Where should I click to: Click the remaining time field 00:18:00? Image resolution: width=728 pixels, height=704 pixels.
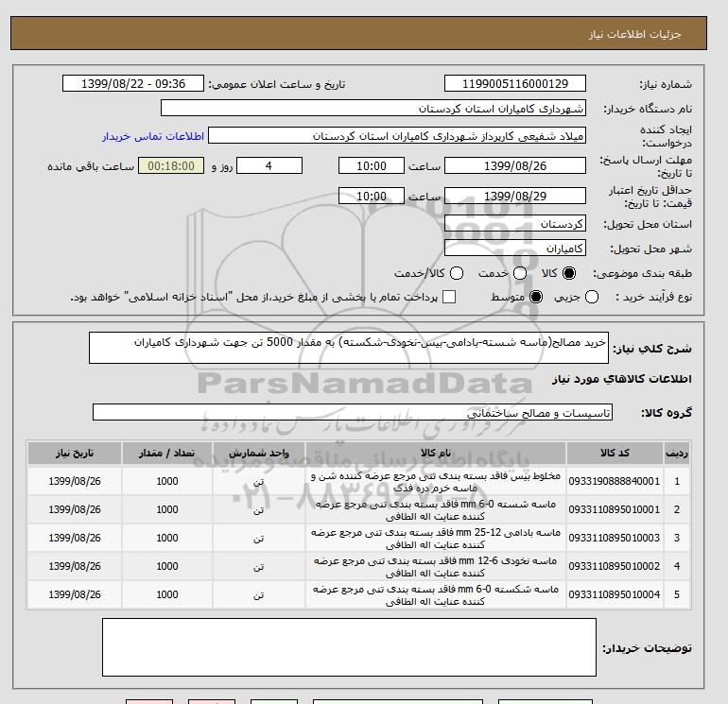point(171,165)
